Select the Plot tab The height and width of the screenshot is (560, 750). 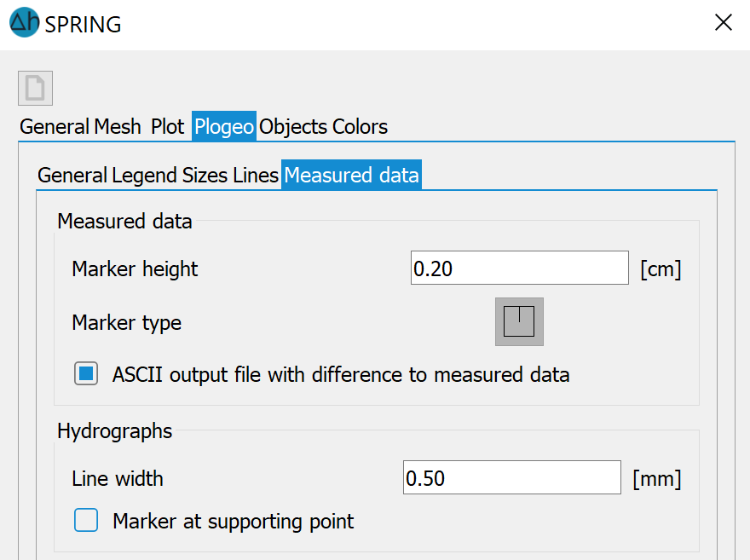pyautogui.click(x=167, y=127)
